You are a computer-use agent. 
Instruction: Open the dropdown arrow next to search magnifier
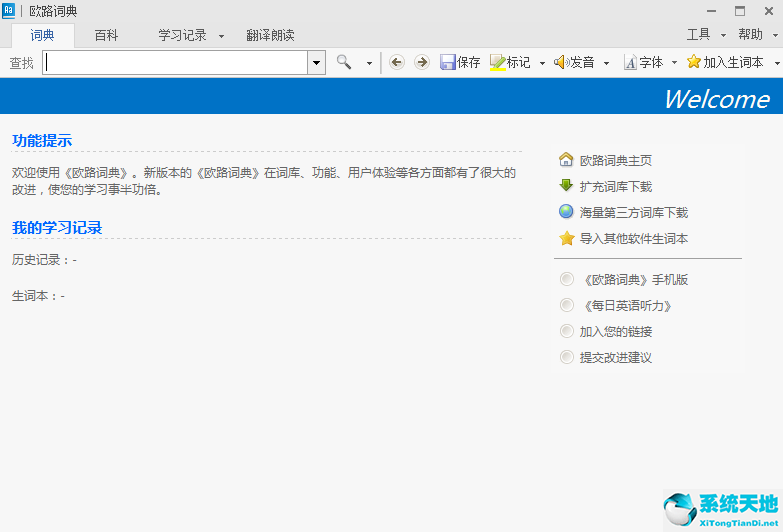click(x=369, y=63)
